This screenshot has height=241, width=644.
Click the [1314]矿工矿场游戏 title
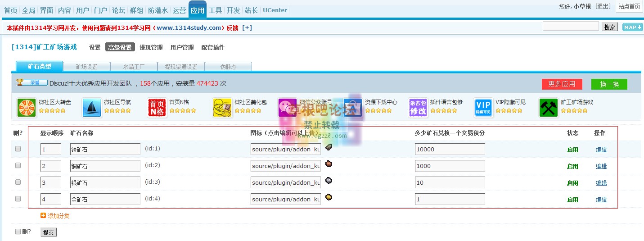click(x=44, y=47)
